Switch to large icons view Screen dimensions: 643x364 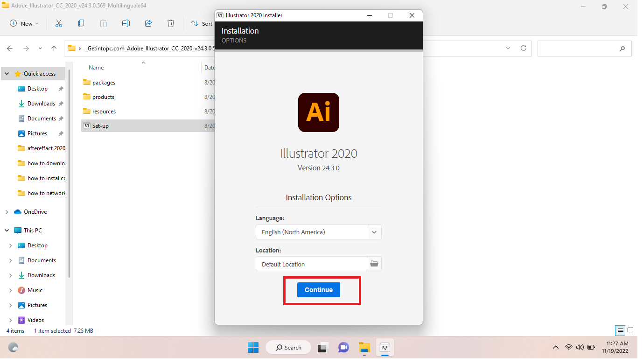630,330
